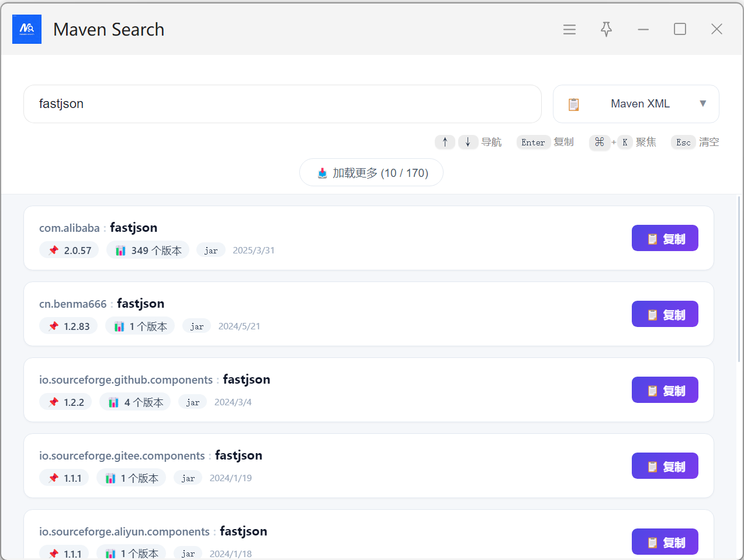
Task: Click the K key focus hint
Action: pos(625,142)
